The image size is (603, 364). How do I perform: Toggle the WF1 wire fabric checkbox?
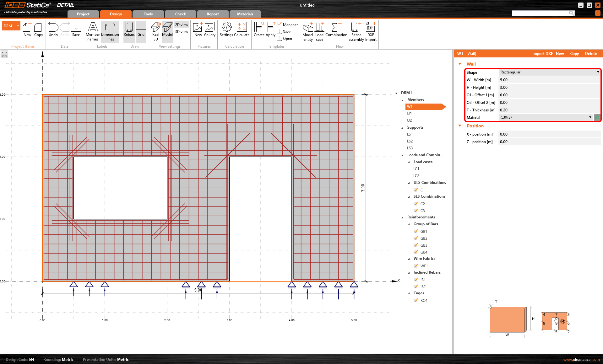[416, 266]
